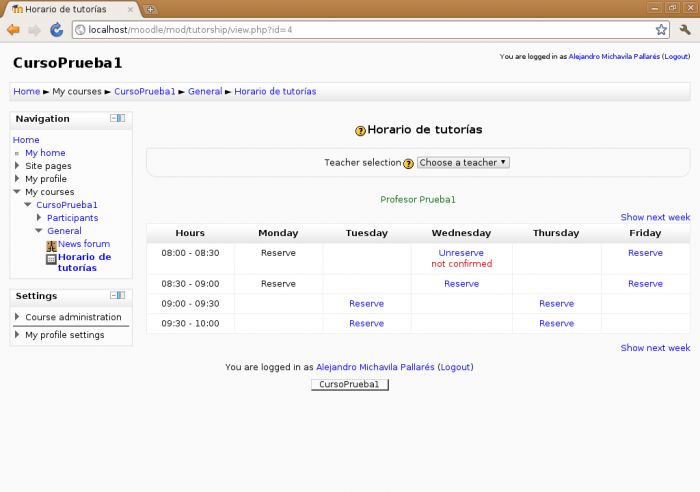Open Home link in Navigation block
700x492 pixels.
26,140
